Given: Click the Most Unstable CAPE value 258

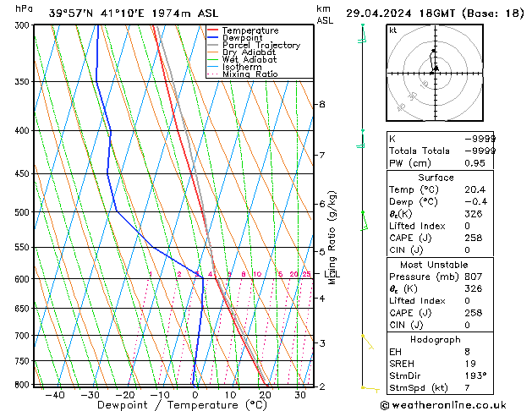Looking at the screenshot, I should [x=474, y=313].
